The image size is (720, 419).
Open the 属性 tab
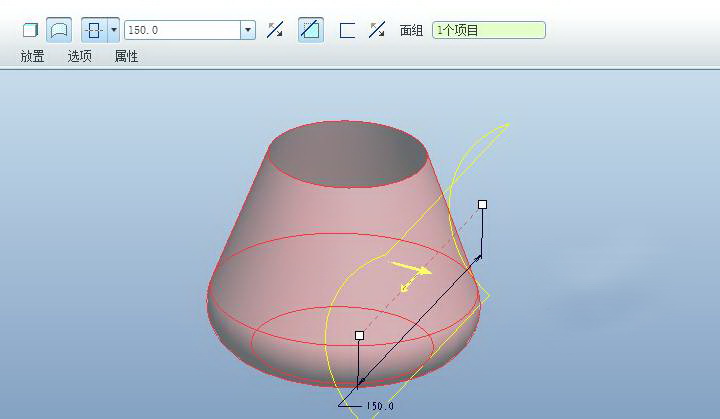click(126, 57)
